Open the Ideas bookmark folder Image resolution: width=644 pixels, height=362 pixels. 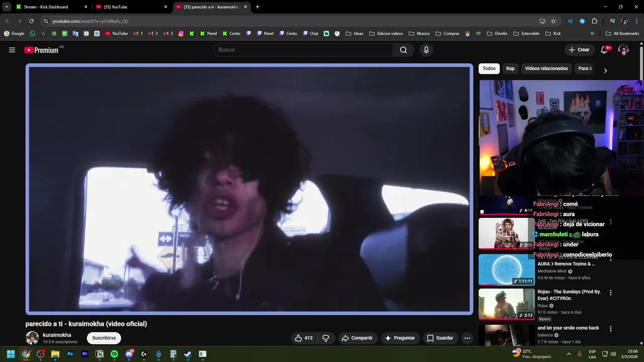pyautogui.click(x=354, y=34)
